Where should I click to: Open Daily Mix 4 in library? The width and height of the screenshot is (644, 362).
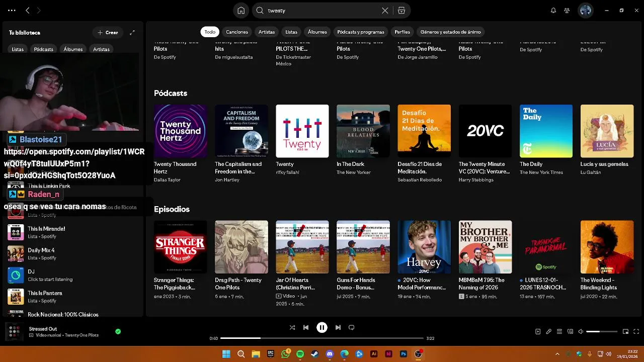73,254
